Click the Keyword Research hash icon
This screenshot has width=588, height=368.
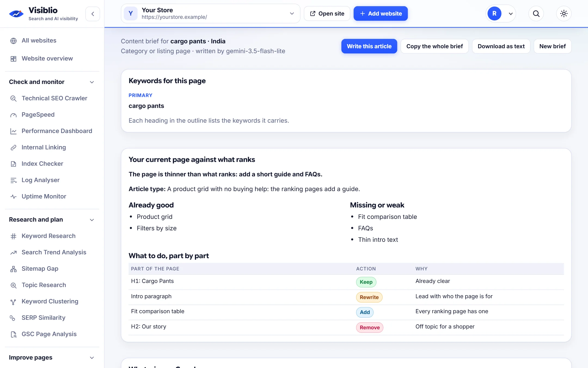click(x=13, y=236)
